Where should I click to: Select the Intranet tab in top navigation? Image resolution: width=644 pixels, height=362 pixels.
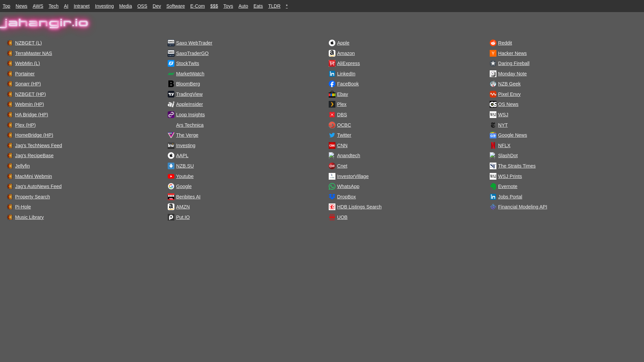(82, 6)
